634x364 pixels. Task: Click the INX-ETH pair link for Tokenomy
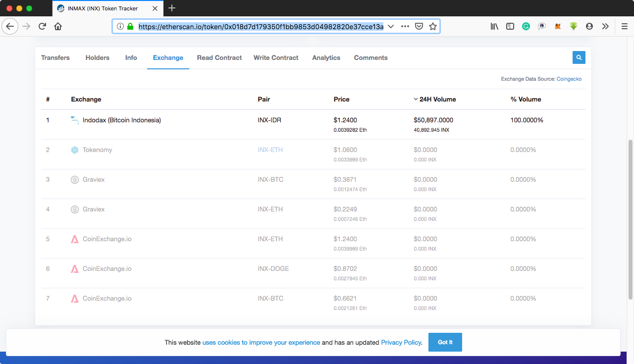click(270, 150)
